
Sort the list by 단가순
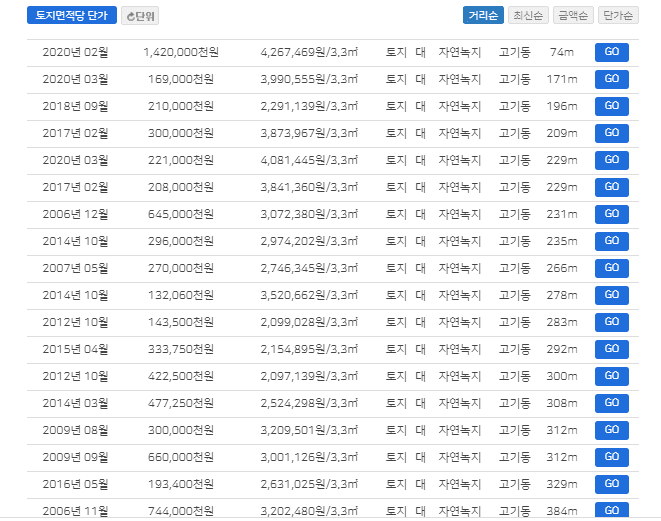pos(618,16)
